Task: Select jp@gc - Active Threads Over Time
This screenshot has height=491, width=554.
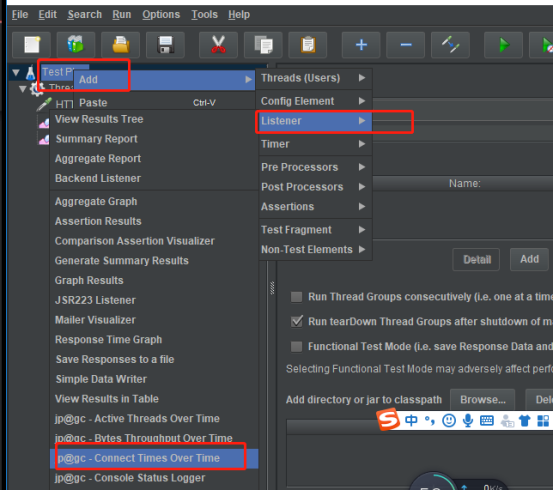Action: point(154,419)
